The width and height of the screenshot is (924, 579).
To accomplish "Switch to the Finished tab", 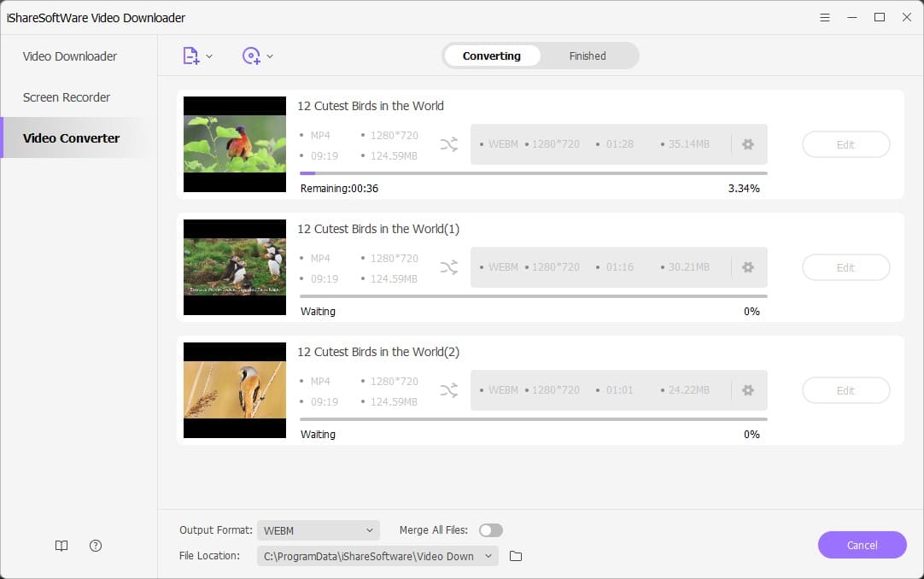I will click(x=587, y=56).
